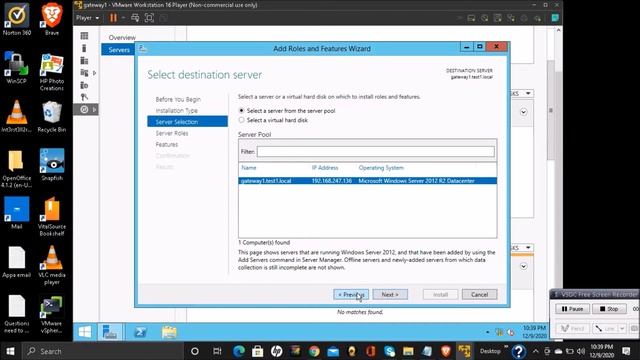Click the Previous button in the wizard
This screenshot has width=640, height=360.
(351, 294)
